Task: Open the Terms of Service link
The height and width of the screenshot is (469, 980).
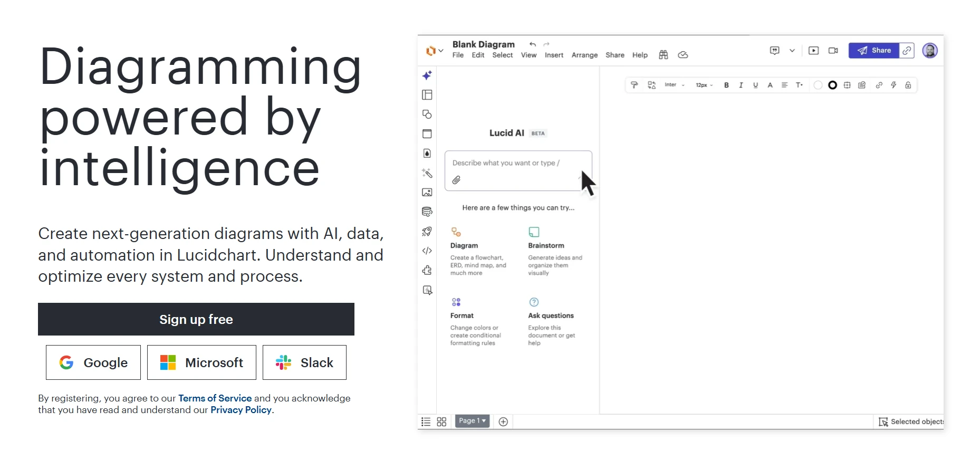Action: pyautogui.click(x=215, y=398)
